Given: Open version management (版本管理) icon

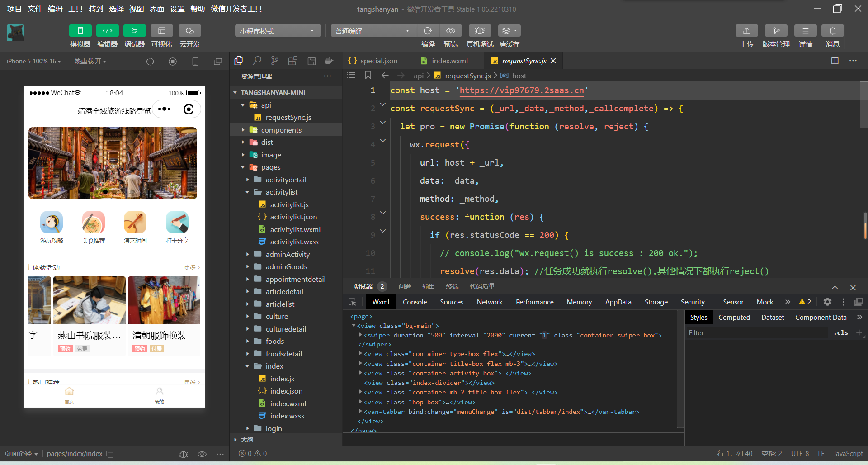Looking at the screenshot, I should (776, 31).
